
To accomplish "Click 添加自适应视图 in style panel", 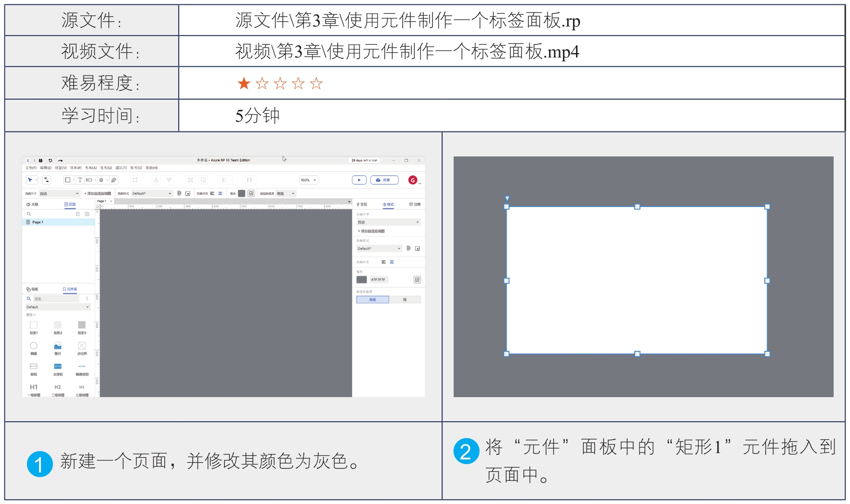I will click(371, 231).
